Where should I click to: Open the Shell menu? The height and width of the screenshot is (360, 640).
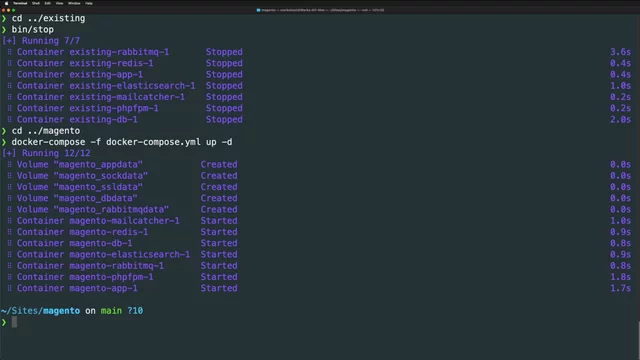click(36, 3)
